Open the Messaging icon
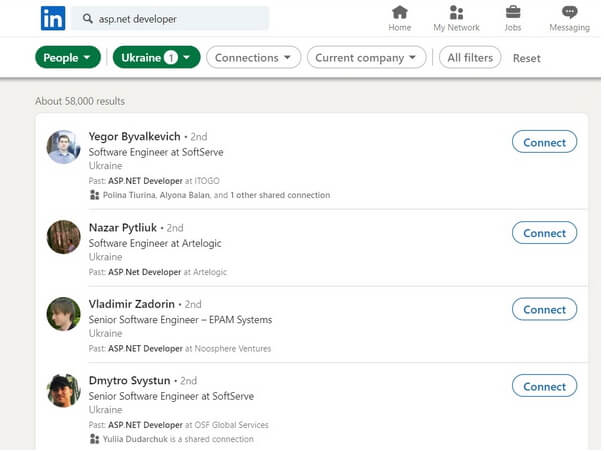 pyautogui.click(x=569, y=12)
